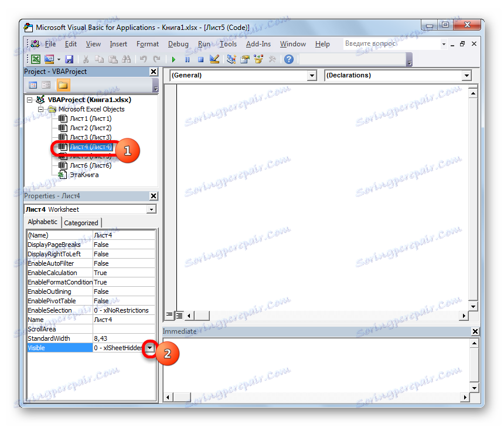
Task: Click Procedure View button in code pane
Action: coord(169,316)
